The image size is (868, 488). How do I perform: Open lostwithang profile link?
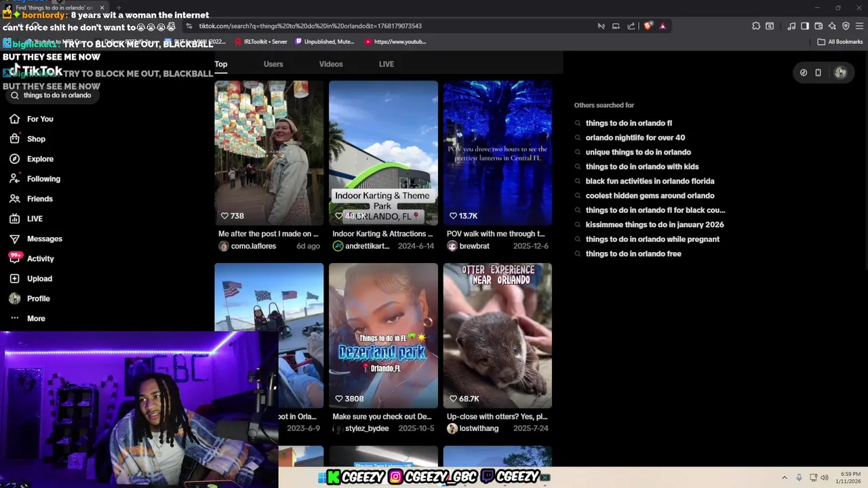click(x=479, y=428)
